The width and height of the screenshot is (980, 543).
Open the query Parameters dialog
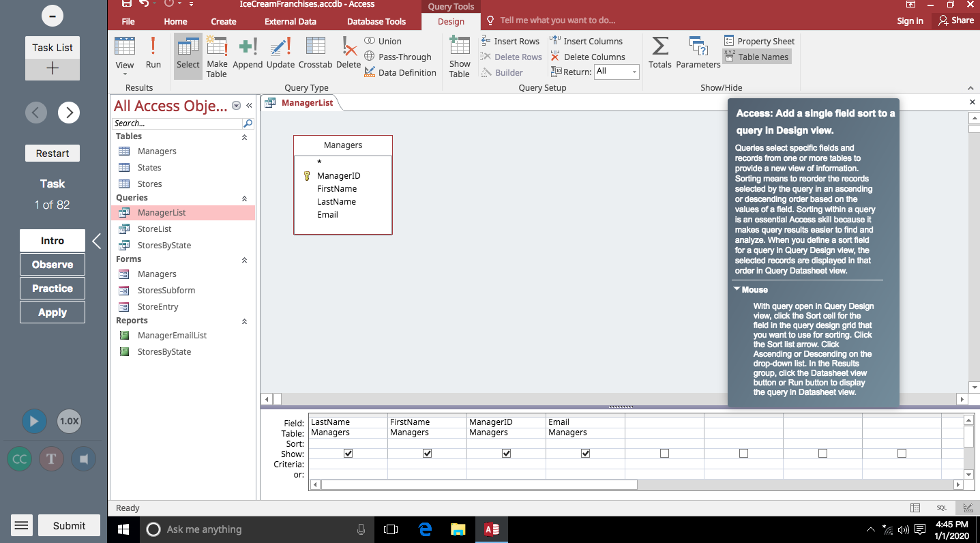[x=698, y=53]
